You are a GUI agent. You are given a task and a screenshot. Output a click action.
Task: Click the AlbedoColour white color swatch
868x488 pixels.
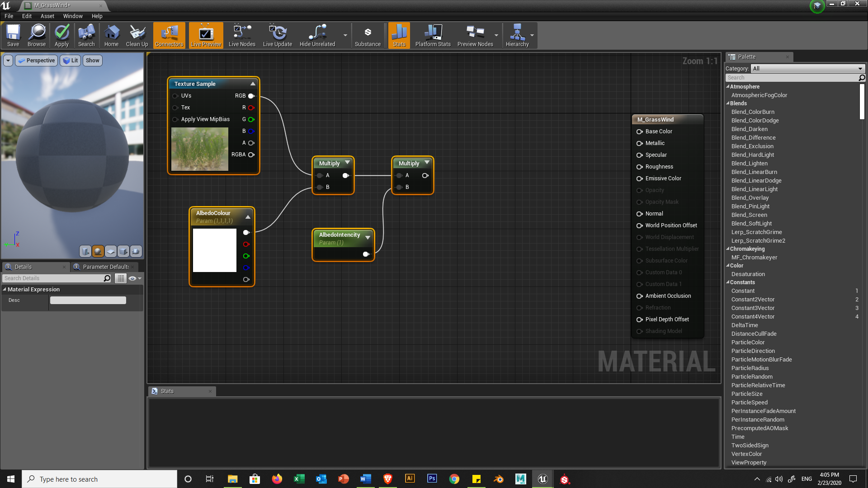[214, 250]
